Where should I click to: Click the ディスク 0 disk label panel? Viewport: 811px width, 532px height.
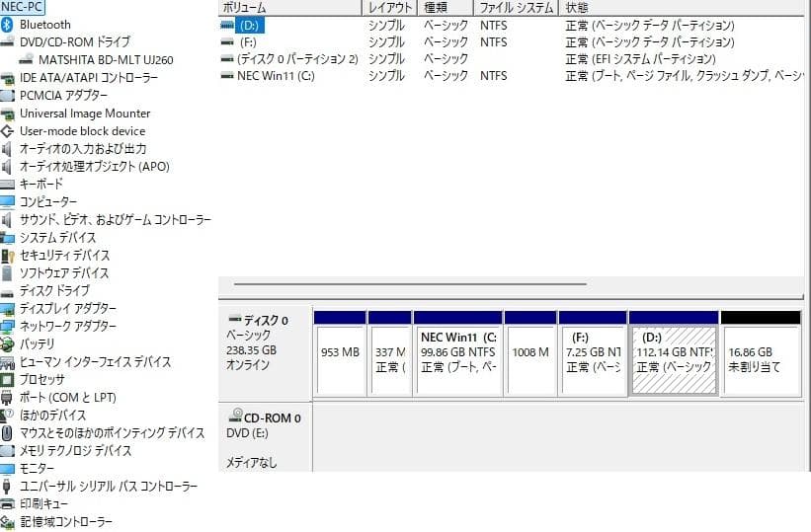click(265, 353)
